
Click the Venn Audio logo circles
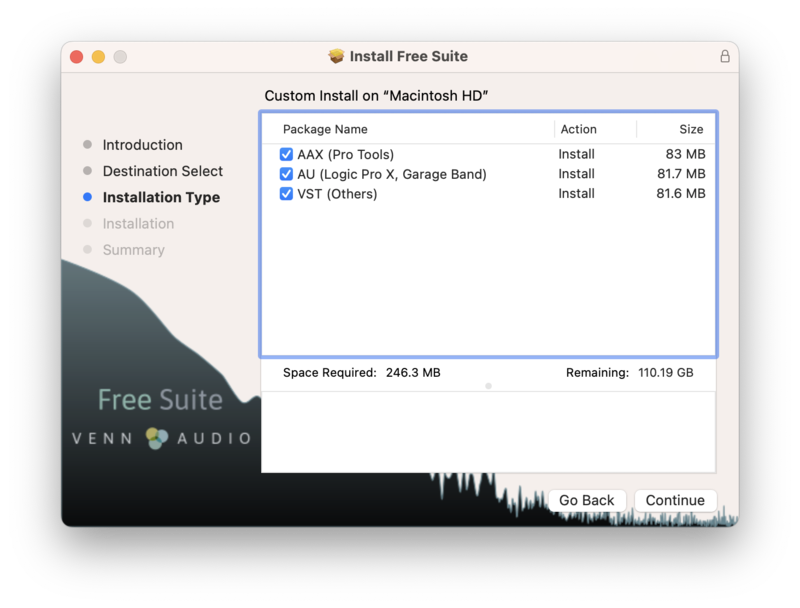(x=157, y=438)
